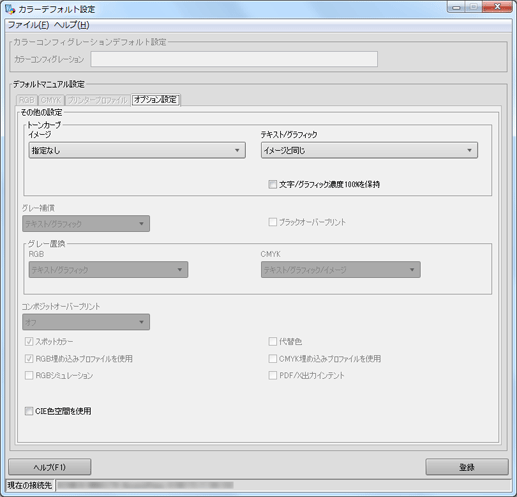The height and width of the screenshot is (497, 517).
Task: Click the カラーコンフィグレーション input field
Action: pos(234,59)
